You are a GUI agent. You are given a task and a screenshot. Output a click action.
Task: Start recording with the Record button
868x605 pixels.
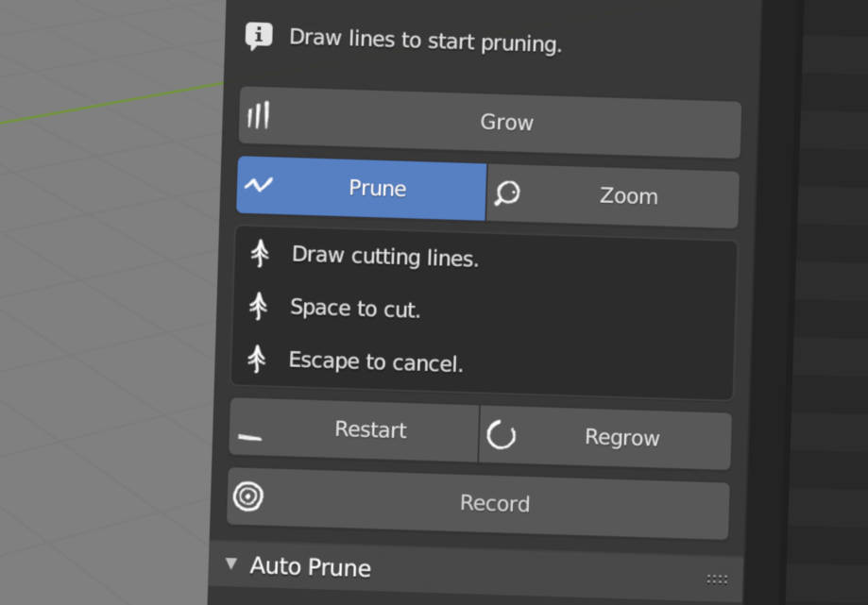pyautogui.click(x=478, y=503)
